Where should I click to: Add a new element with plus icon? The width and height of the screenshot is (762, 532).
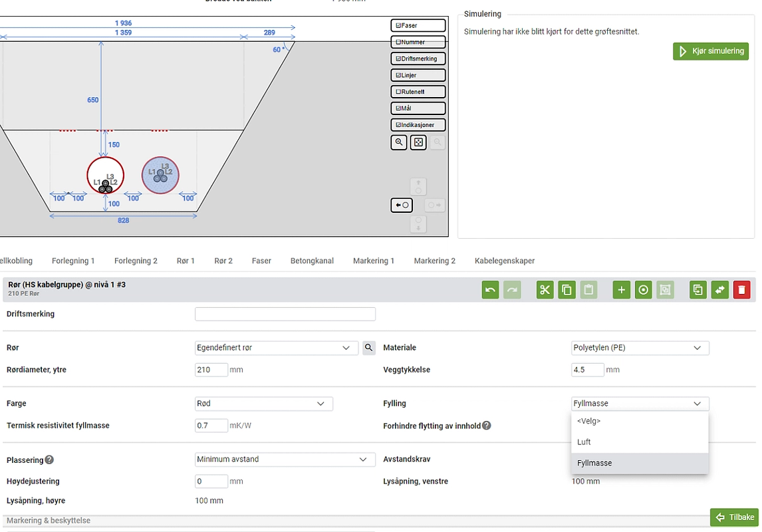point(622,290)
